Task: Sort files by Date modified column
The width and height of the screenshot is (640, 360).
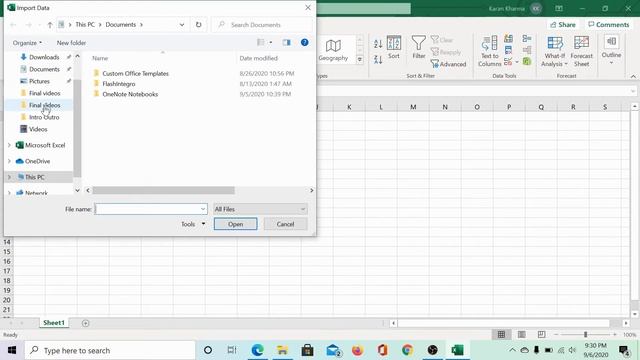Action: (x=258, y=58)
